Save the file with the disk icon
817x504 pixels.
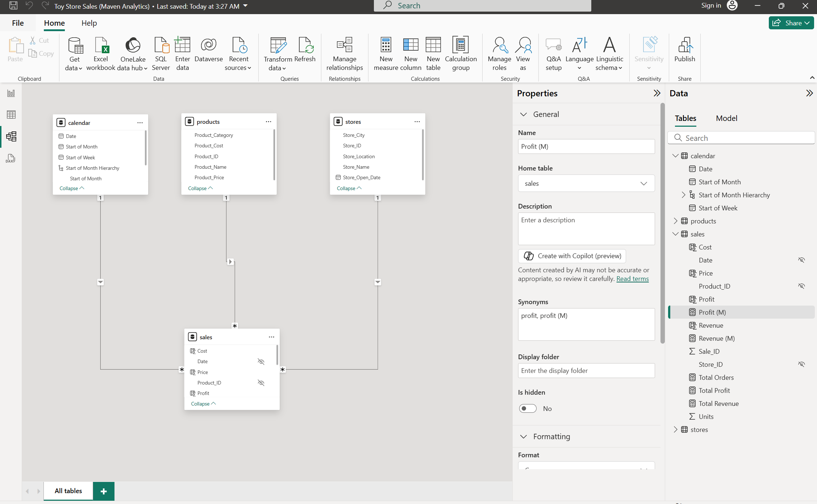tap(13, 5)
